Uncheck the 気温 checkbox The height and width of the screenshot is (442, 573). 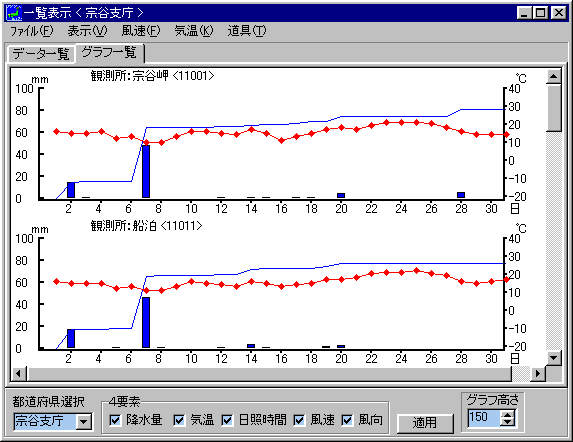pyautogui.click(x=179, y=420)
